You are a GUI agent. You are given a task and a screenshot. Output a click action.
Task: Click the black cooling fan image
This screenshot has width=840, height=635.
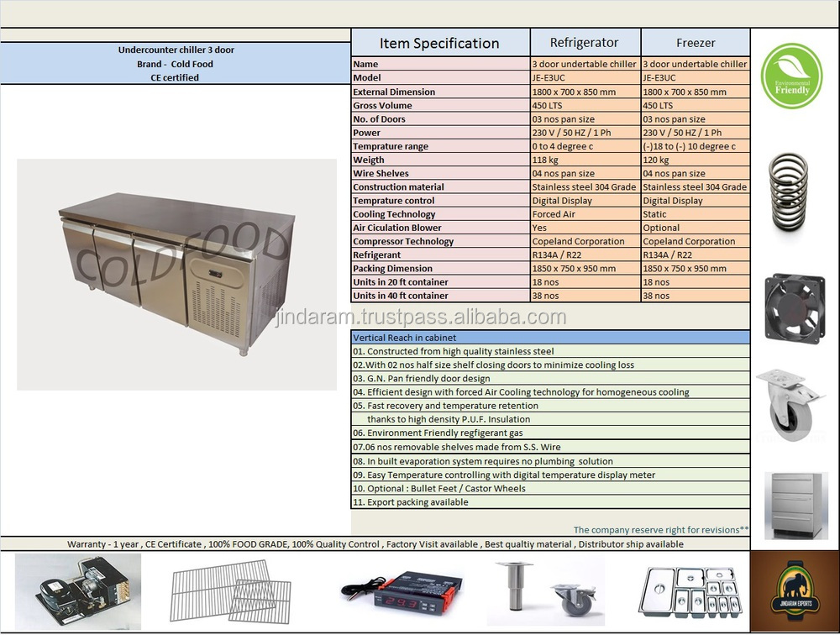click(x=795, y=308)
